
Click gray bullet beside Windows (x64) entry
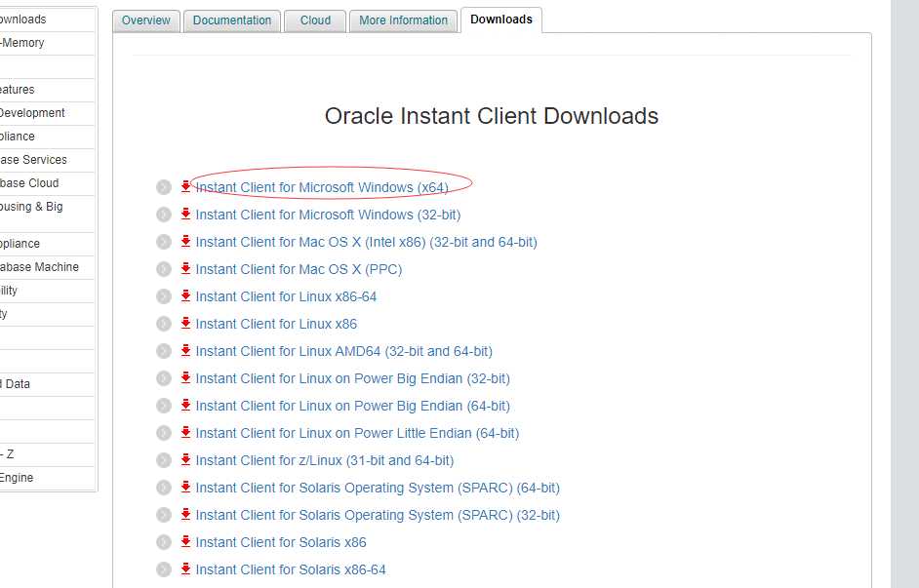(164, 187)
